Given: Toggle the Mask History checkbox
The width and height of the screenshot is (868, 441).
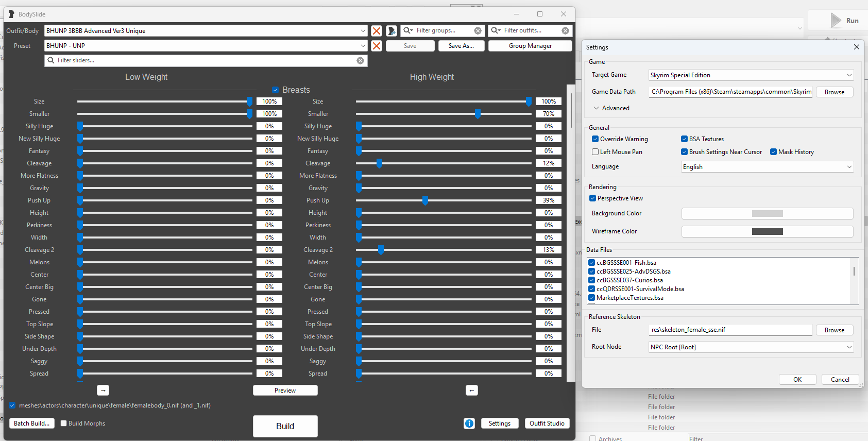Looking at the screenshot, I should click(x=773, y=152).
